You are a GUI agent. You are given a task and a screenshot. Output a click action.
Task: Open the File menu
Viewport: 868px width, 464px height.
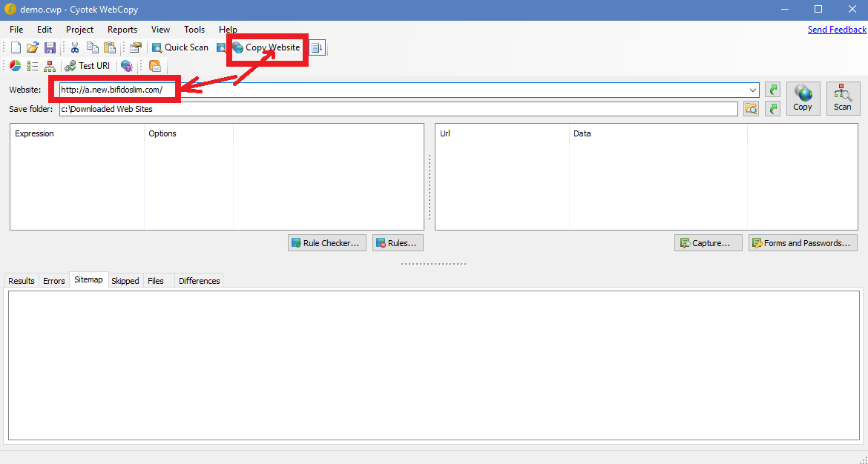point(16,30)
